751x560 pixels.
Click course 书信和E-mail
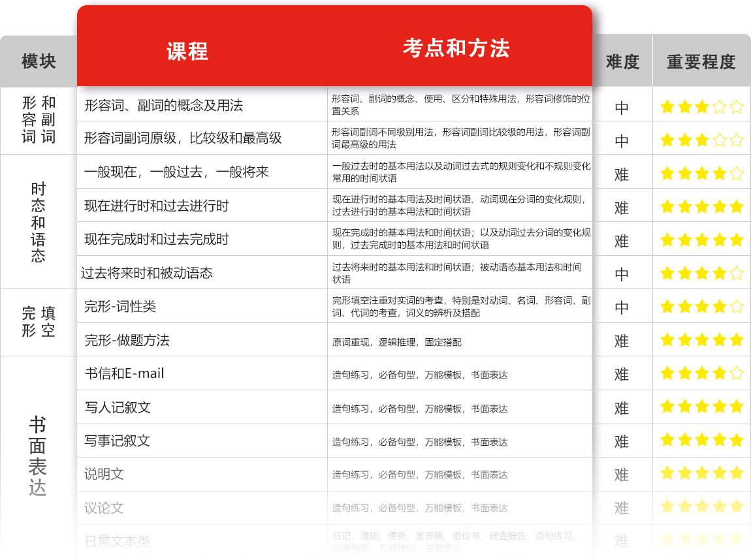pyautogui.click(x=125, y=373)
